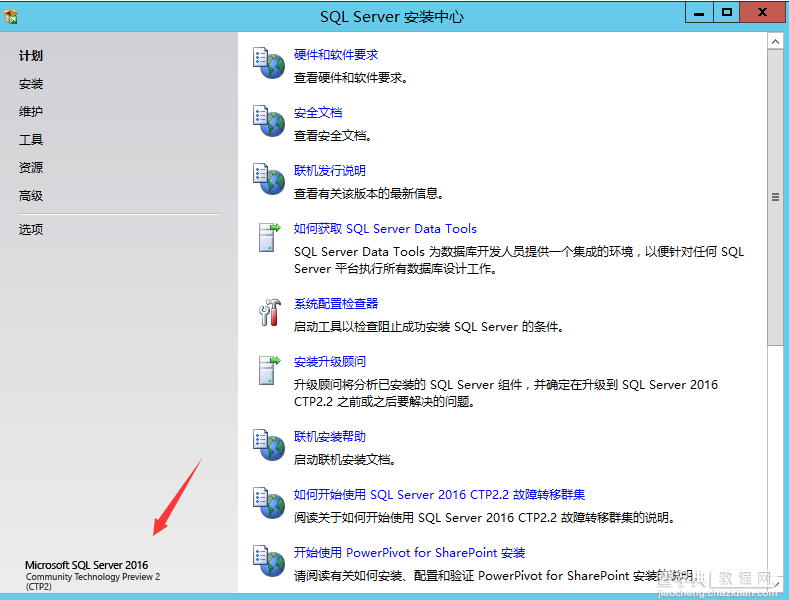Click the hammer and wrench icon for 系统配置检查器
This screenshot has height=600, width=789.
[270, 313]
